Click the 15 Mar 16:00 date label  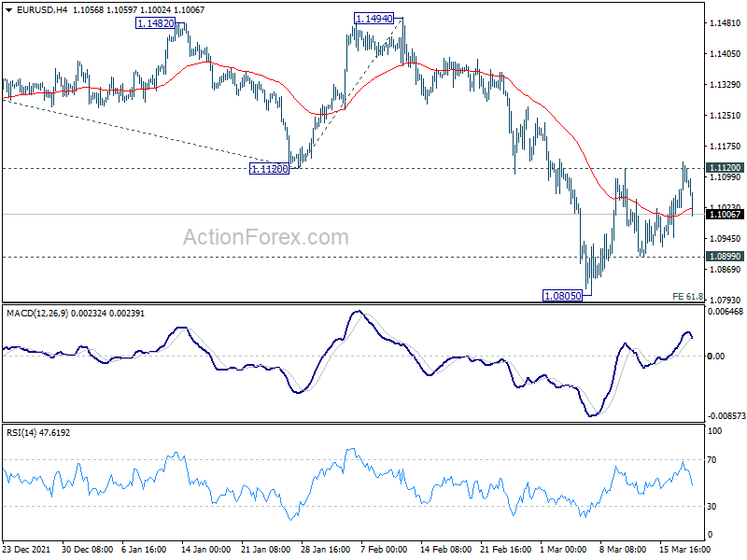click(684, 550)
